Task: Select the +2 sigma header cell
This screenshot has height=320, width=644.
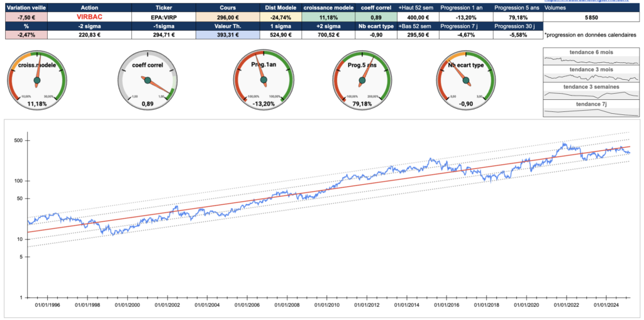Action: (x=328, y=26)
